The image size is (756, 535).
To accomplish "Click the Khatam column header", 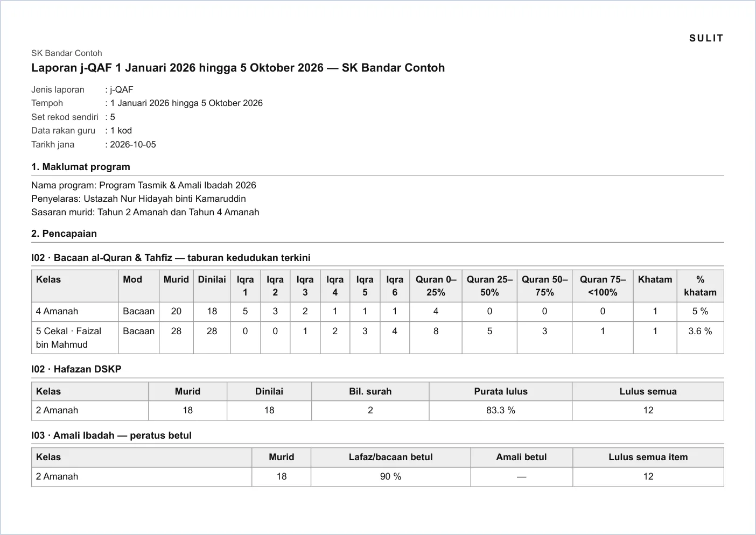I will click(x=655, y=286).
